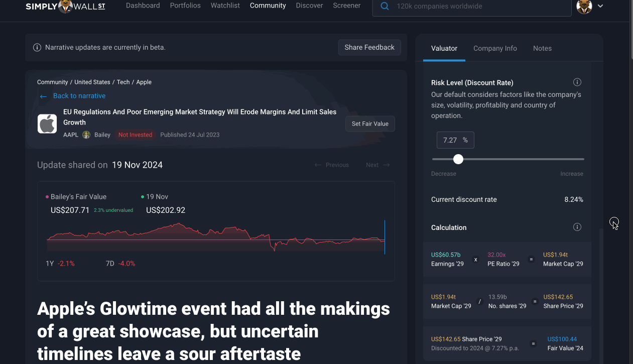Click the '8.24%' current discount rate
633x364 pixels.
pos(574,199)
